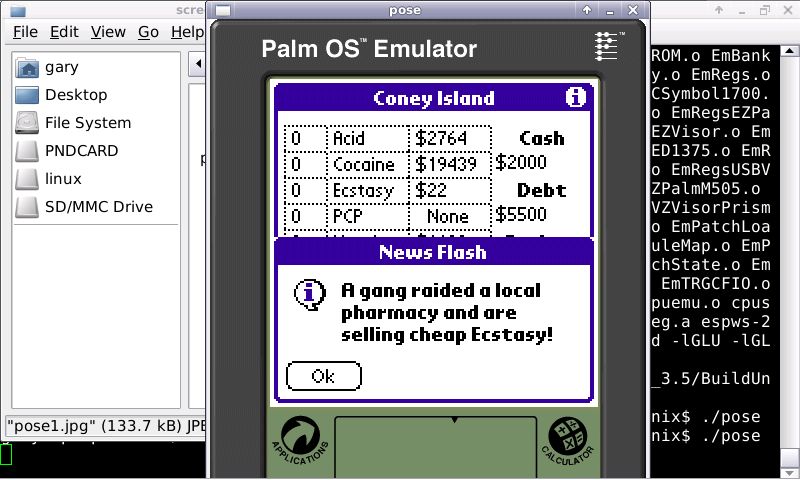Click the Acid drug name cell
The image size is (800, 480).
point(367,138)
